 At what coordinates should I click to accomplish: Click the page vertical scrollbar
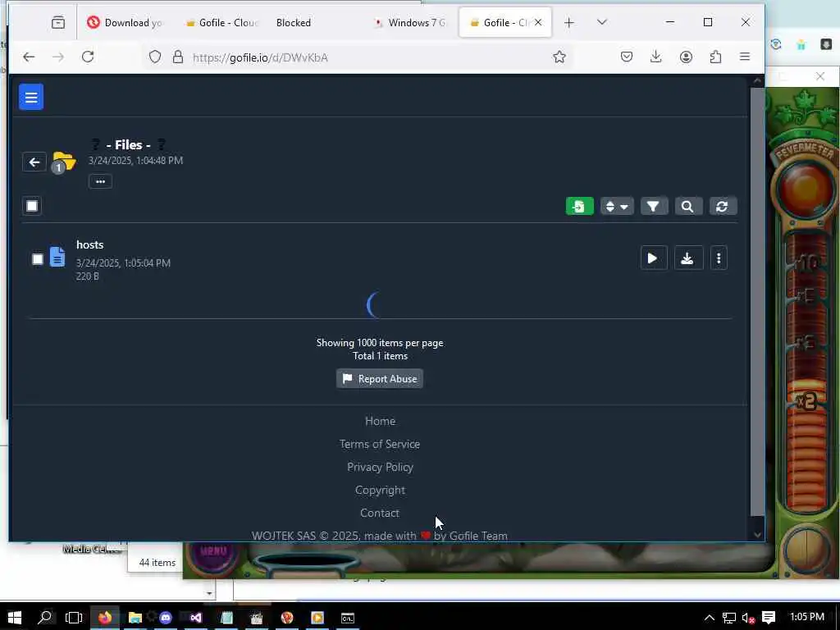(x=757, y=301)
